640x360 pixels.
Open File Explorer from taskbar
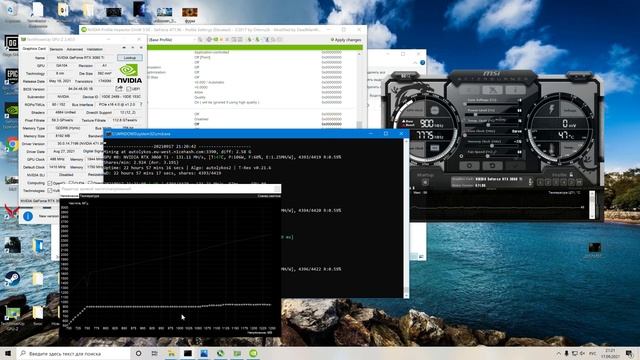[x=171, y=353]
